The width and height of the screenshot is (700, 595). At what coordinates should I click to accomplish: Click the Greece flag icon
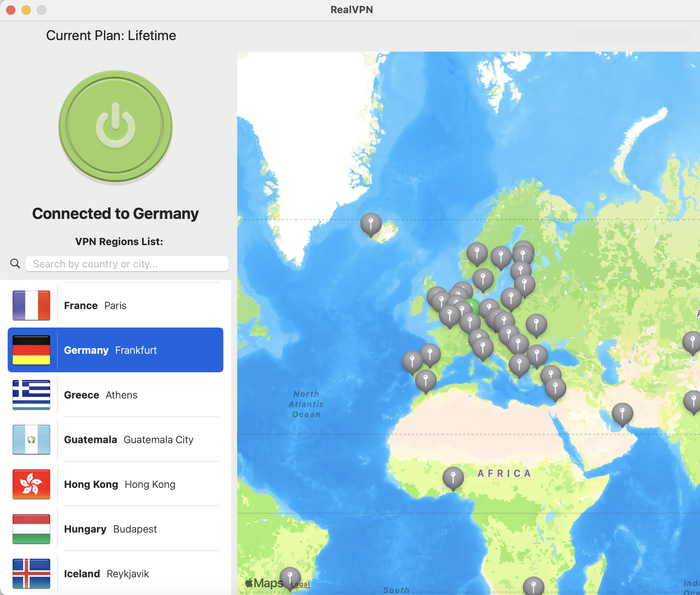click(x=31, y=394)
